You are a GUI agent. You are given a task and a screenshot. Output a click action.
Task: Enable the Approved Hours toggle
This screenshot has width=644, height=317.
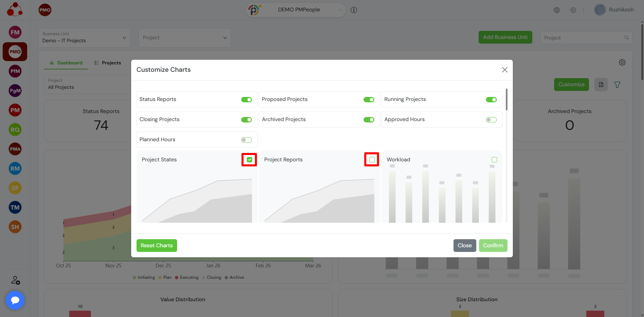491,120
